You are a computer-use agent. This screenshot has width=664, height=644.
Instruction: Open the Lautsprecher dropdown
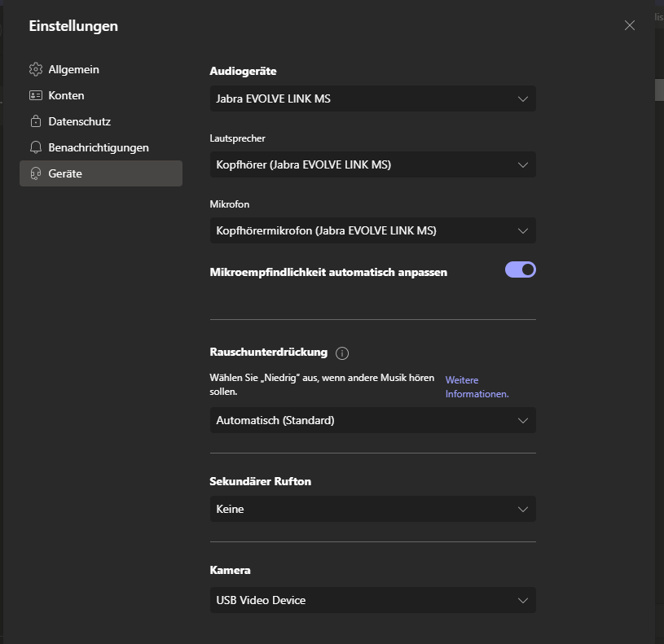(372, 164)
